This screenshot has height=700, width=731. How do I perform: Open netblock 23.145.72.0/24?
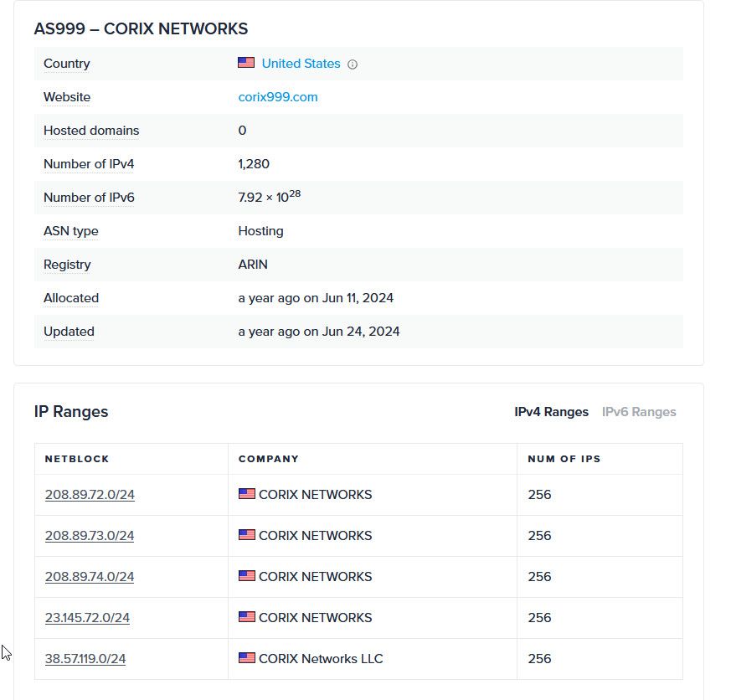point(87,617)
